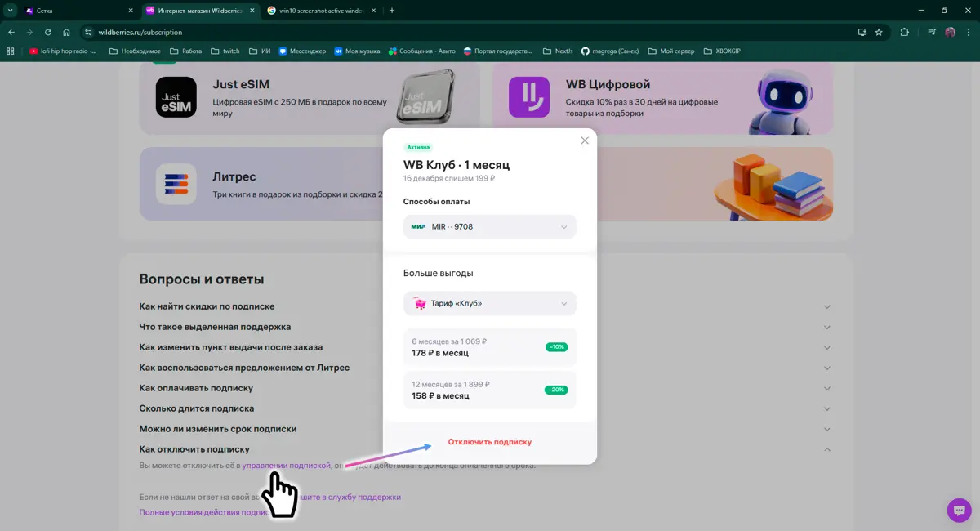Open the Chrome profile avatar
The image size is (980, 531).
pyautogui.click(x=951, y=33)
